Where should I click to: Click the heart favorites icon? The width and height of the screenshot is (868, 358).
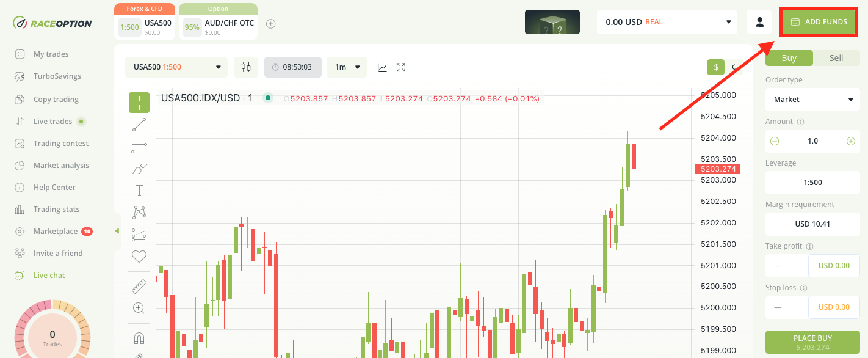click(x=139, y=257)
